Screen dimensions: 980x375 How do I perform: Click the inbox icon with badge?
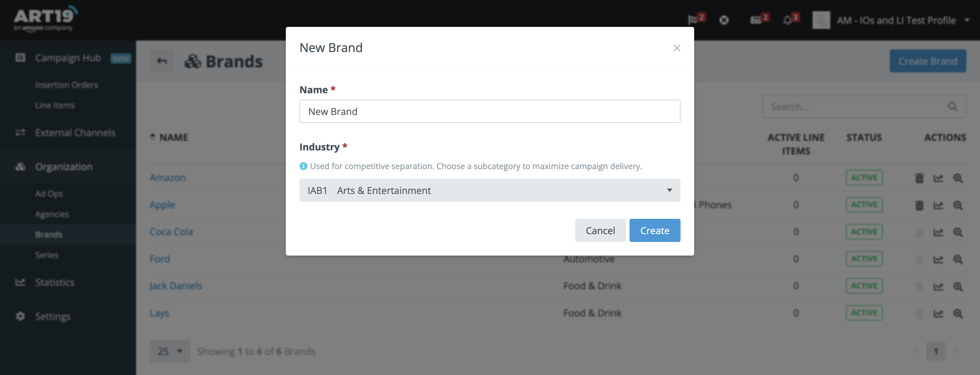756,20
